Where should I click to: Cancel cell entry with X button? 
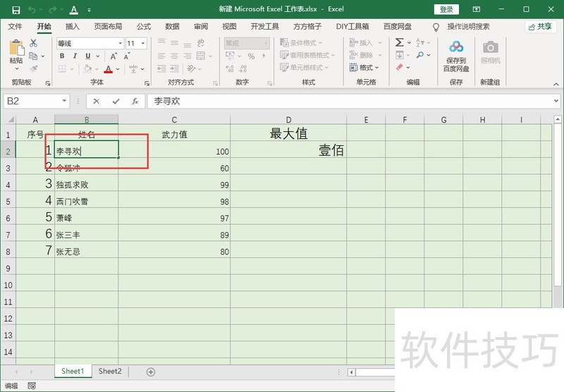(x=96, y=102)
